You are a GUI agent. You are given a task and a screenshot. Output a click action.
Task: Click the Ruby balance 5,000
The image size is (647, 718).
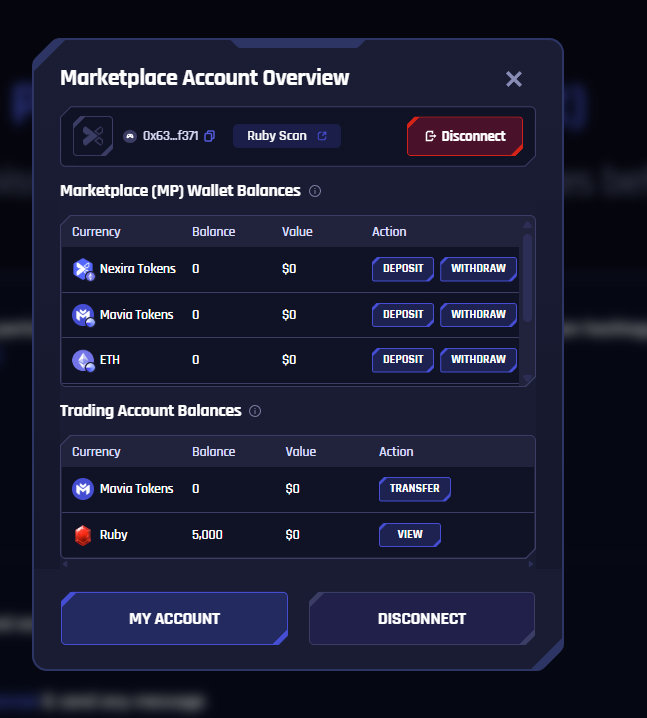pyautogui.click(x=207, y=535)
